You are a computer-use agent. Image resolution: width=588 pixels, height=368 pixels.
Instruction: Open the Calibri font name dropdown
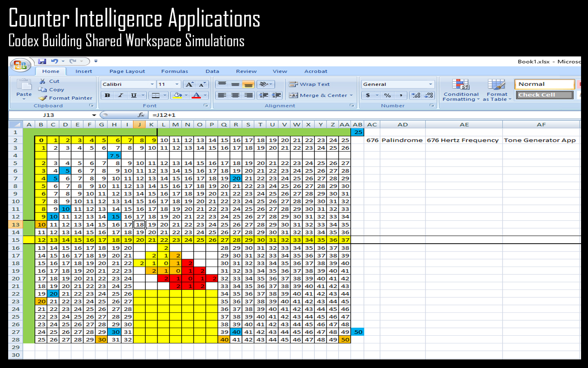152,84
